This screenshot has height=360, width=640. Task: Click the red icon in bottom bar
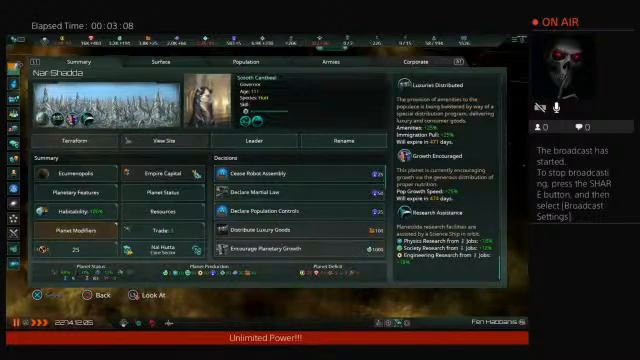pyautogui.click(x=152, y=323)
